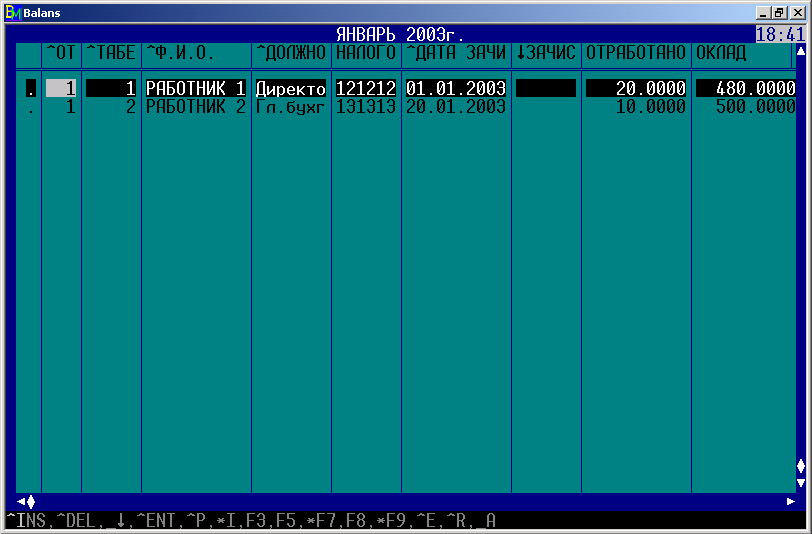Click the vertical scrollbar down arrow
Viewport: 812px width, 534px height.
point(801,483)
